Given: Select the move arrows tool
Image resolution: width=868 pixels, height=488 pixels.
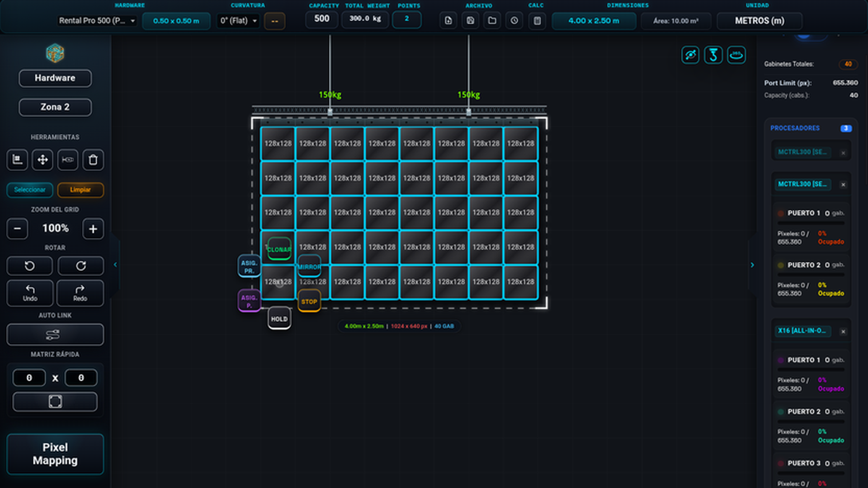Looking at the screenshot, I should point(42,160).
